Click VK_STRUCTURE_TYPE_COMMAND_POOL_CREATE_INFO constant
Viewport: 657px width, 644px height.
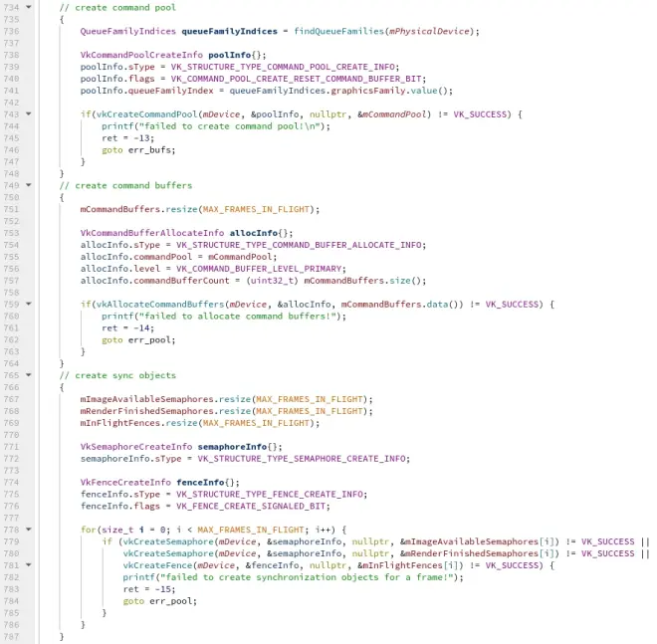pyautogui.click(x=283, y=67)
